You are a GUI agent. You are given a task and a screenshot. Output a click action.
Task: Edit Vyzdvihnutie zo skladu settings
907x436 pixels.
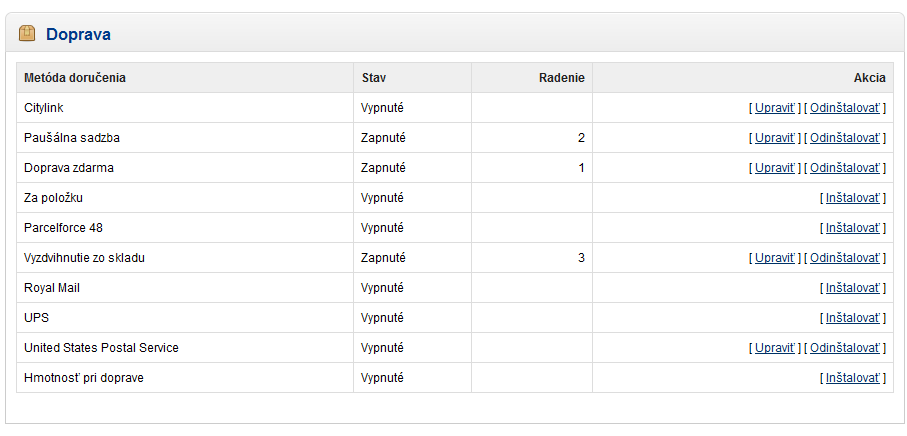775,258
